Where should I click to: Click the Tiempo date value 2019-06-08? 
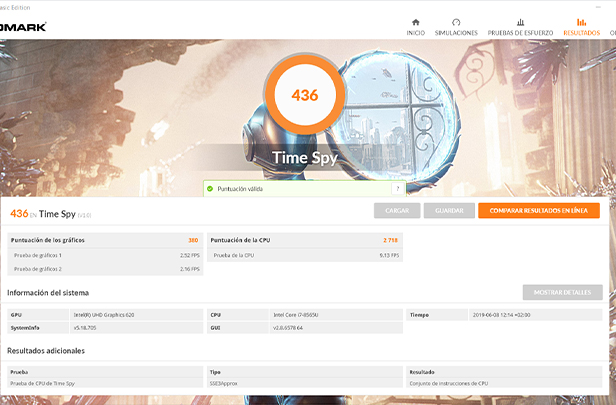[501, 315]
